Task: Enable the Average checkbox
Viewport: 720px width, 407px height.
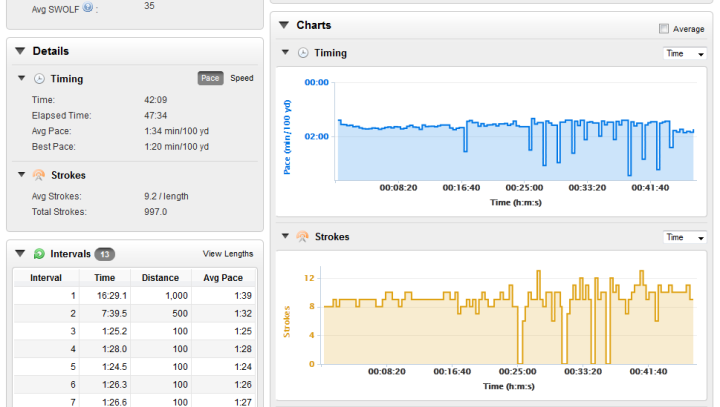Action: pos(664,28)
